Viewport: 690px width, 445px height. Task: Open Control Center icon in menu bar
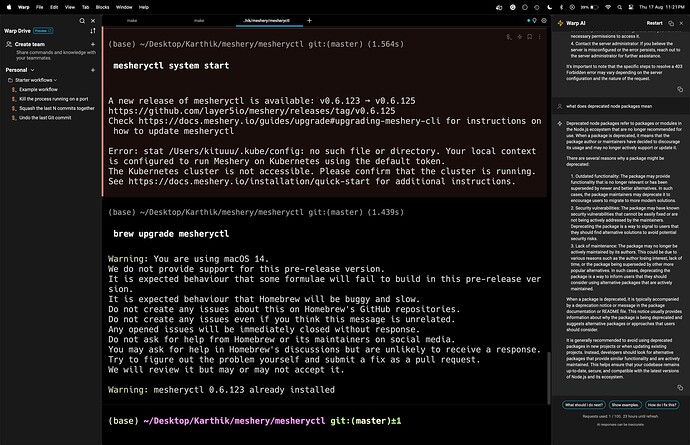(631, 7)
